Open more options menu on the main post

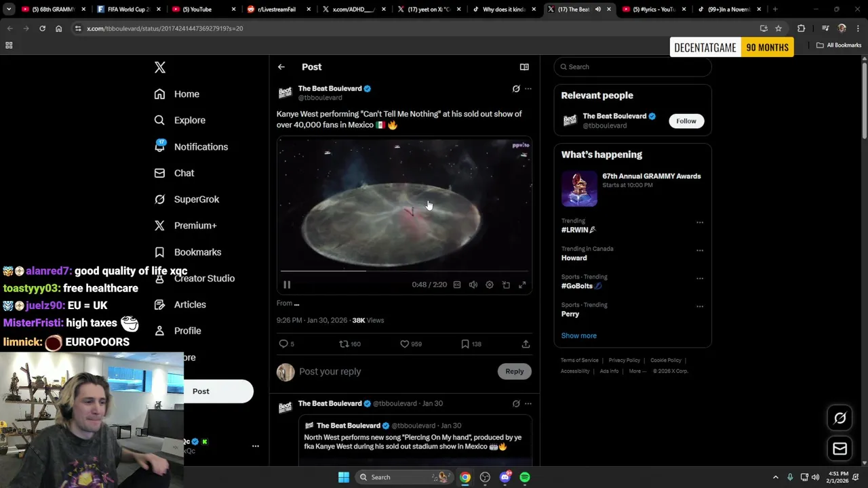pyautogui.click(x=528, y=89)
